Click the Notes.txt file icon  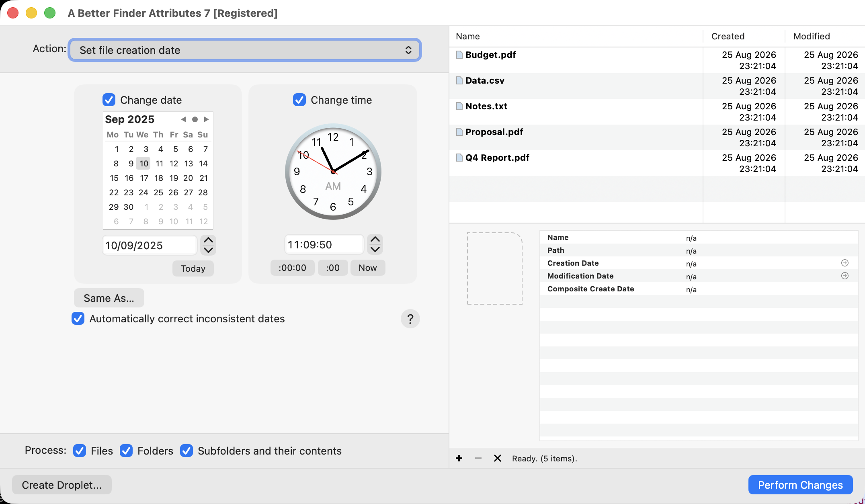coord(459,106)
